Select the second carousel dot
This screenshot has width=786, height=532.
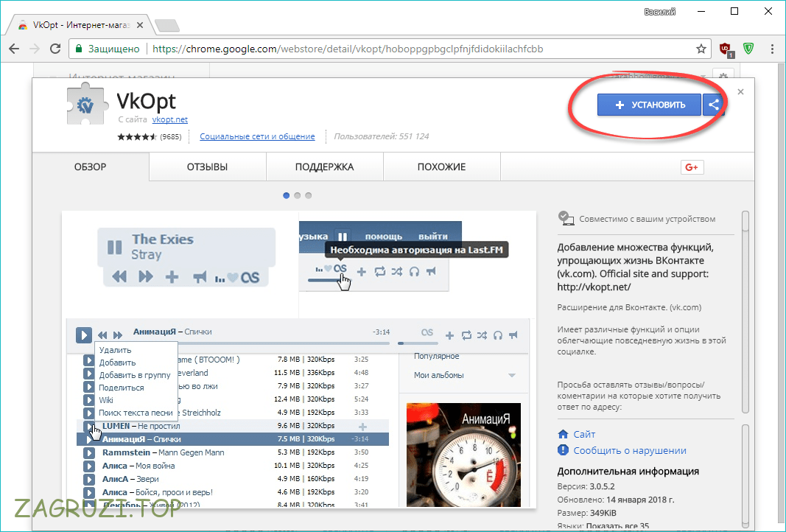click(x=298, y=195)
